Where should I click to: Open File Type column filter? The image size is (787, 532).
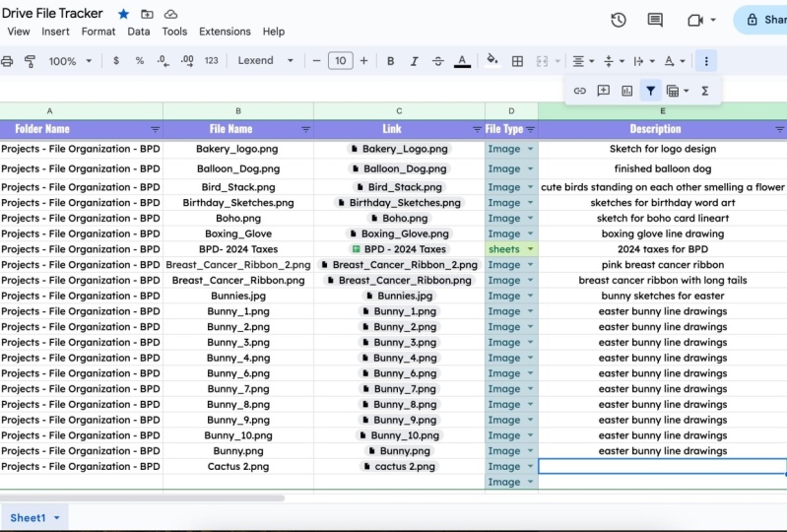(x=531, y=129)
